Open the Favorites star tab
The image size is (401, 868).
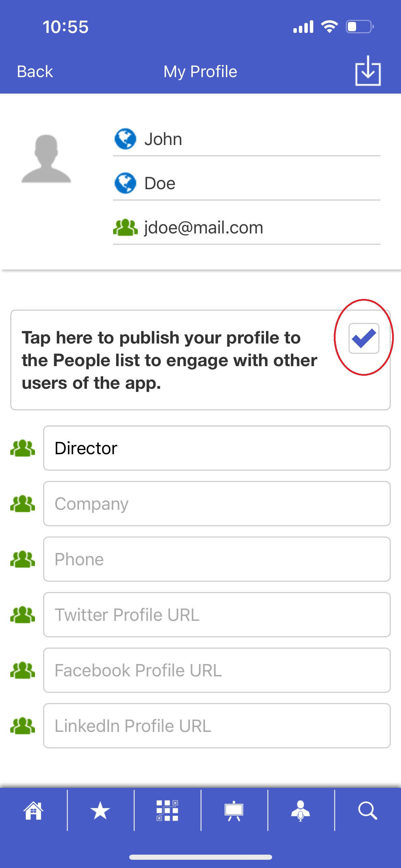pos(100,810)
